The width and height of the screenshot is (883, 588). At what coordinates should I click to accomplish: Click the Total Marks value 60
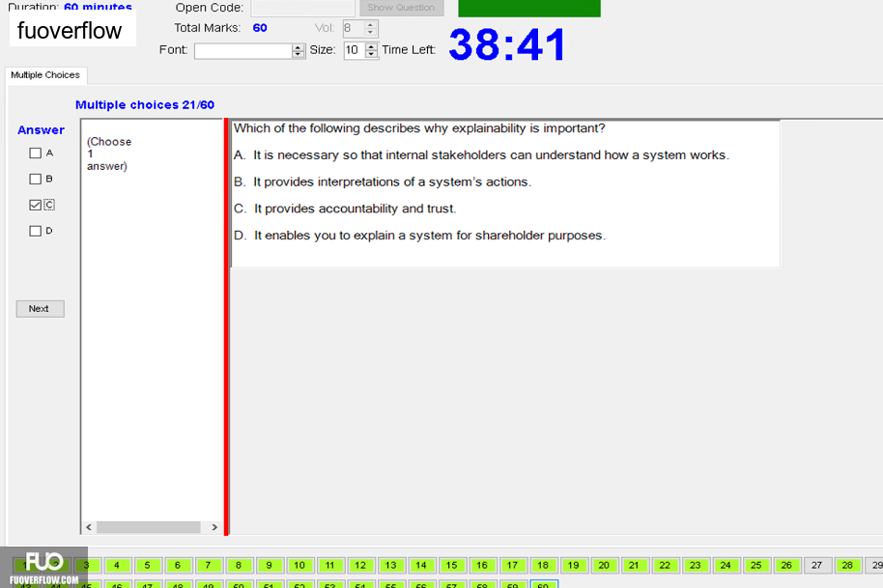[260, 28]
